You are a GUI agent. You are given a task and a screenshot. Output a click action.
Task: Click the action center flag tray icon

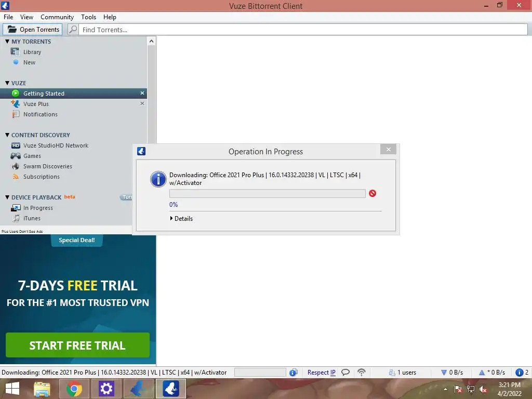click(458, 389)
